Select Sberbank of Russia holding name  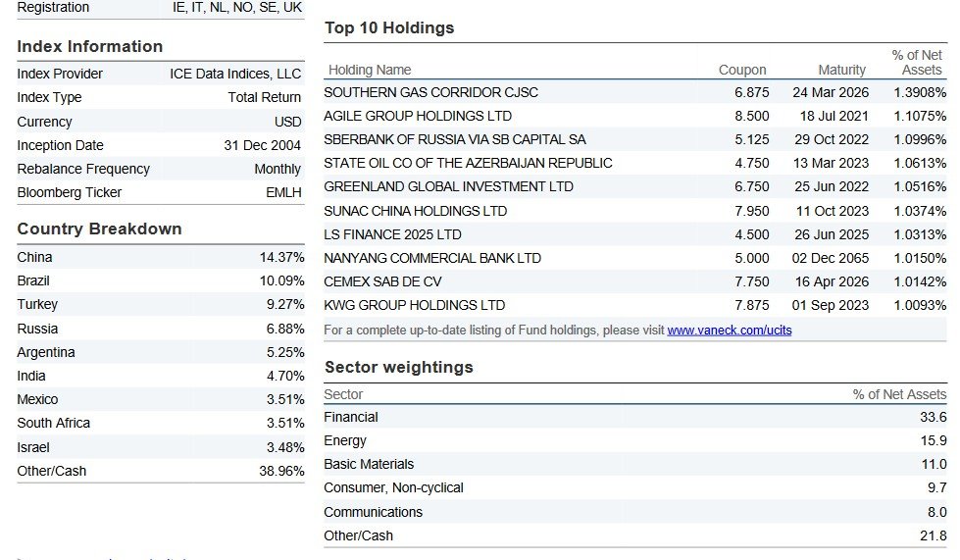click(455, 139)
